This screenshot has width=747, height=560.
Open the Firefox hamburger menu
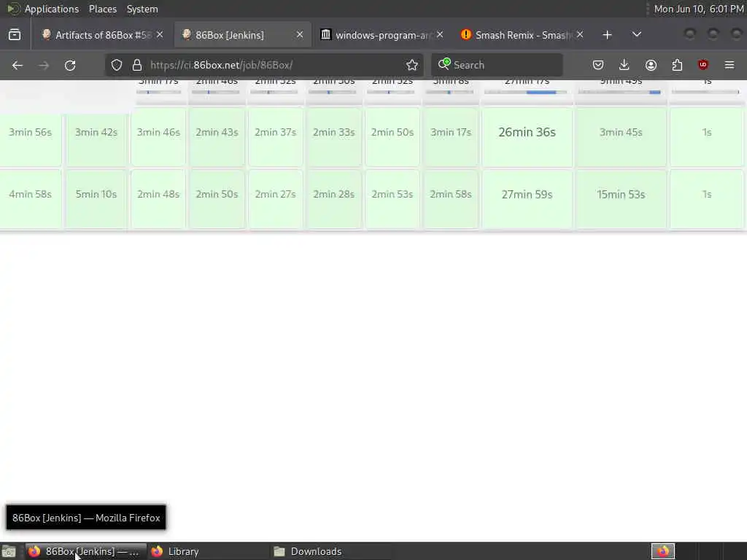729,65
